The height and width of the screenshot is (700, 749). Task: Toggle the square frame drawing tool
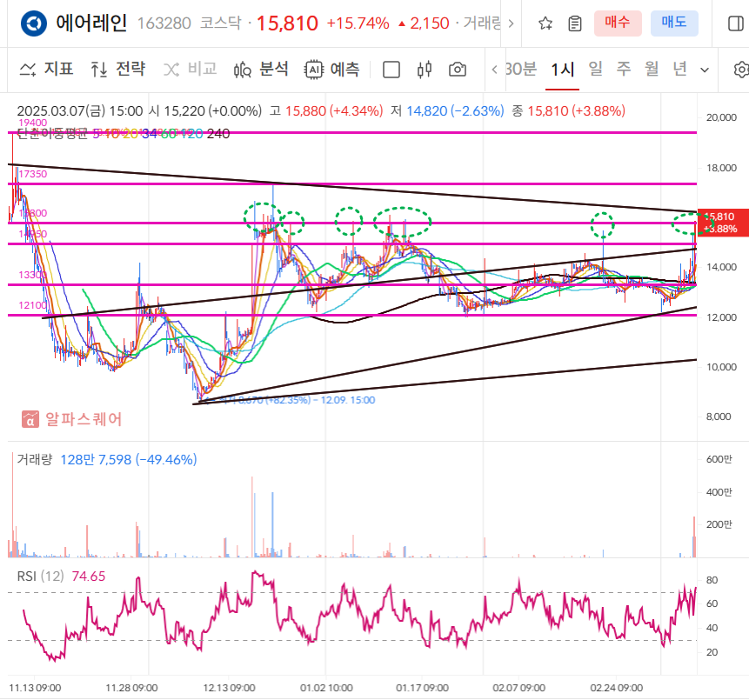click(391, 70)
